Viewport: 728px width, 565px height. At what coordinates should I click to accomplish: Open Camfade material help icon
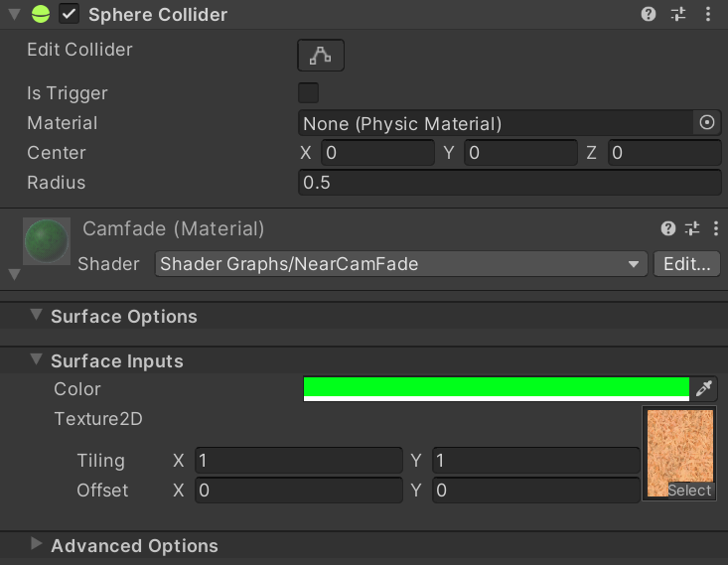[x=668, y=228]
